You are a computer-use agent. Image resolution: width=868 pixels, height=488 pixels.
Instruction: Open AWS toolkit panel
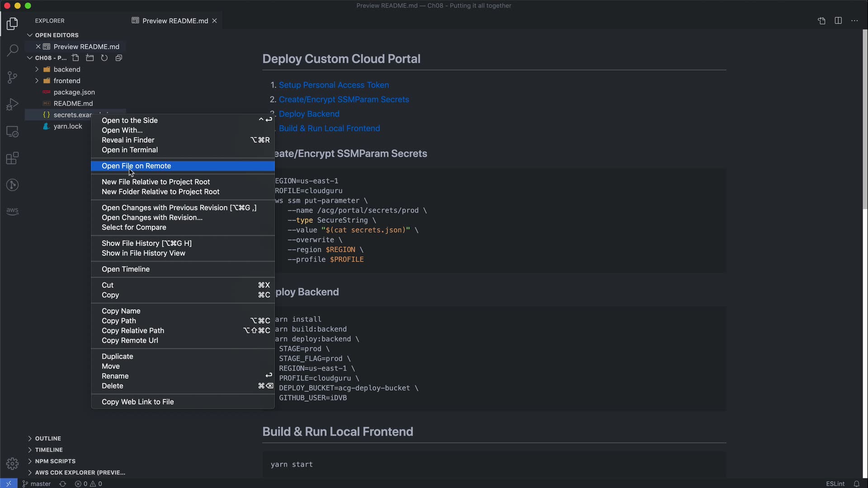[x=12, y=211]
